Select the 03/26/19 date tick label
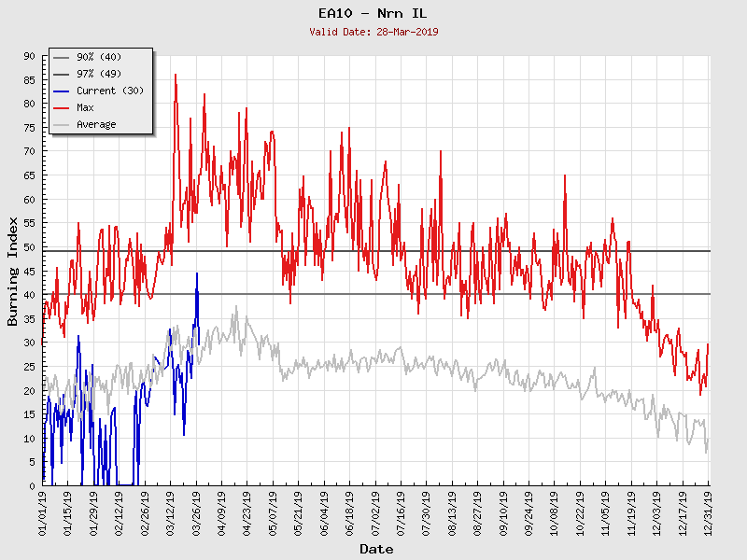 click(x=196, y=511)
